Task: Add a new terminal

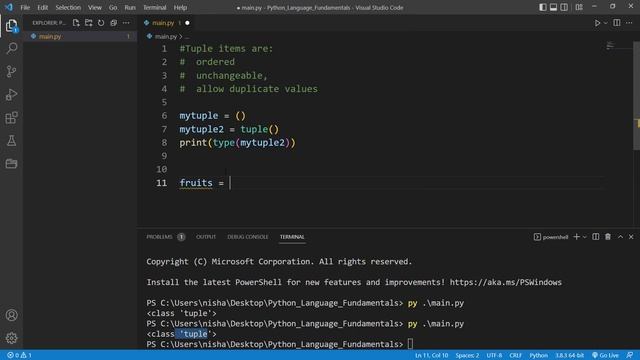Action: pyautogui.click(x=576, y=237)
